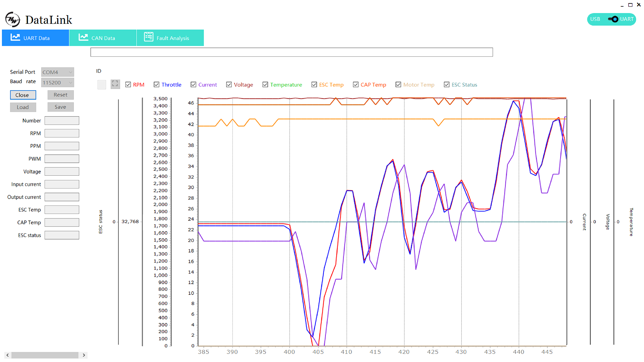Click the DataLink logo icon
The image size is (644, 362).
tap(13, 19)
